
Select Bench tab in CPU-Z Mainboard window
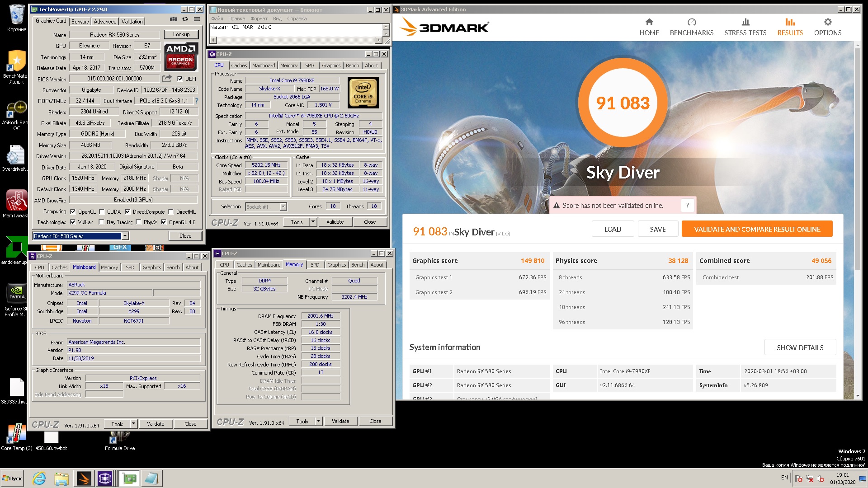(x=173, y=267)
